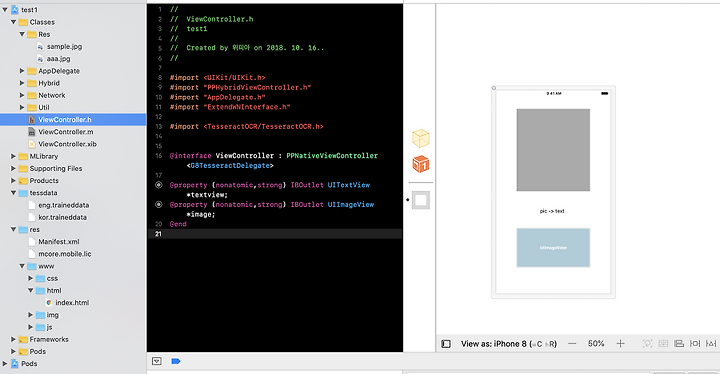720x374 pixels.
Task: Expand the AppDelegate group
Action: (x=22, y=71)
